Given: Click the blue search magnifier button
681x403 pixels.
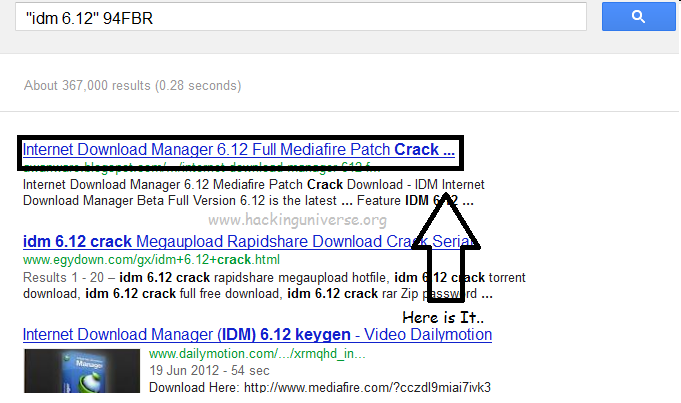Looking at the screenshot, I should pos(638,17).
